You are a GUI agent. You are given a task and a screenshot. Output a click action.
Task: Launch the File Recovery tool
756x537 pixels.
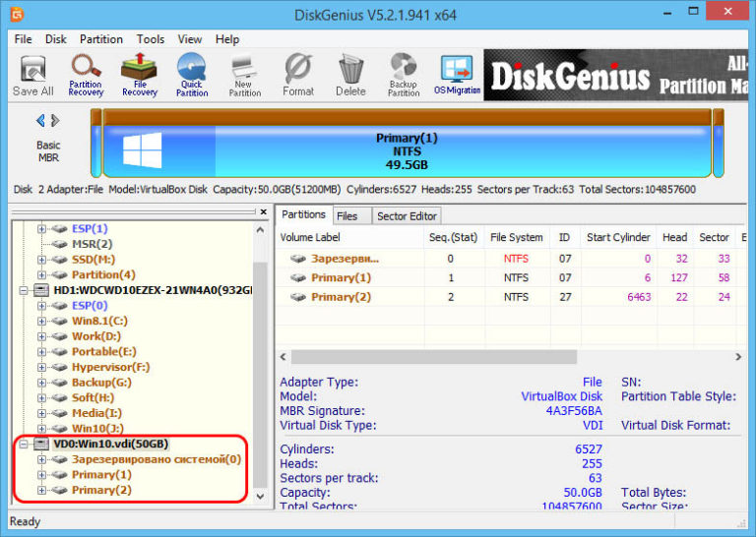pos(139,75)
